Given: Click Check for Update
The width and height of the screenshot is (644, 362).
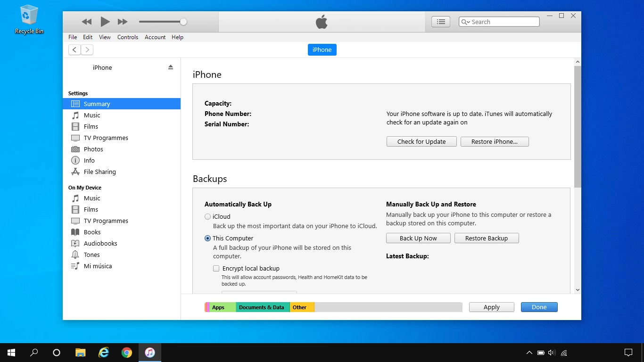Looking at the screenshot, I should [421, 141].
